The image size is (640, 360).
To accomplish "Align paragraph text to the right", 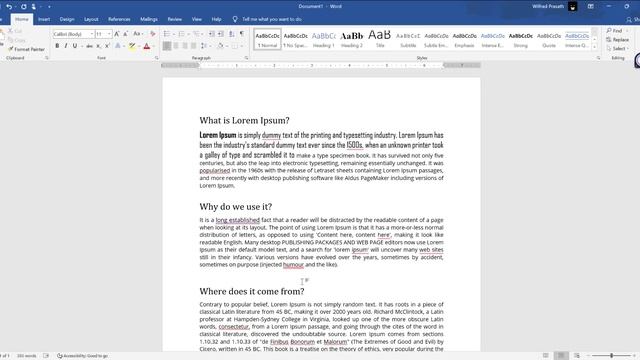I will [185, 46].
